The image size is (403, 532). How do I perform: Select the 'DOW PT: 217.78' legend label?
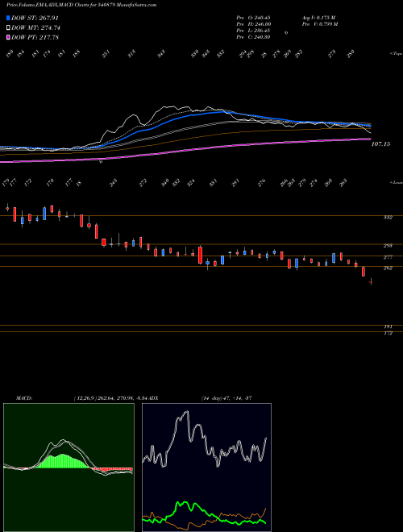point(35,37)
